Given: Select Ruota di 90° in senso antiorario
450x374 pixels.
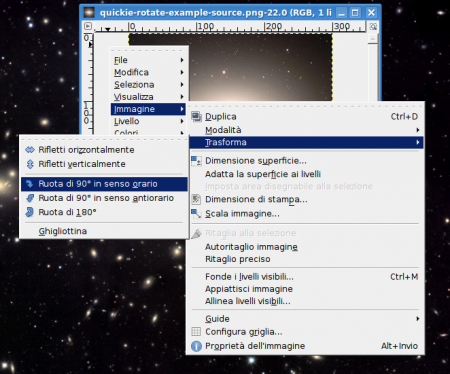Looking at the screenshot, I should coord(104,198).
